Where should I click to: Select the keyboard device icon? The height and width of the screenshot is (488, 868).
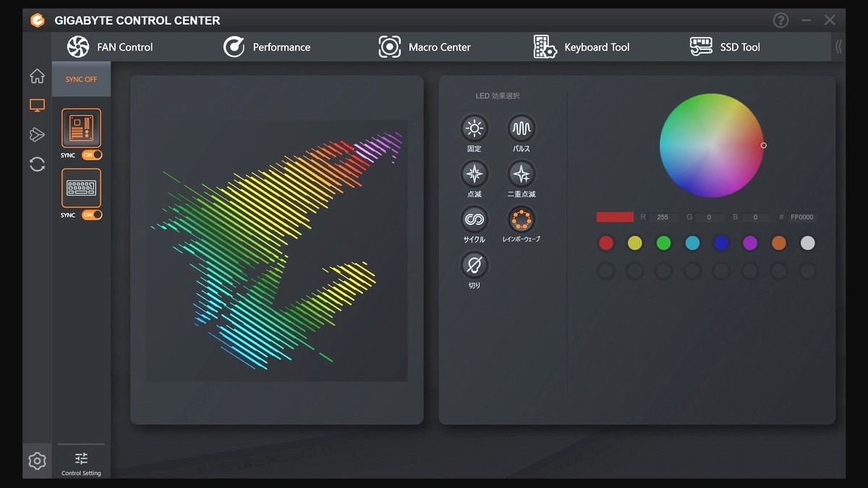81,188
